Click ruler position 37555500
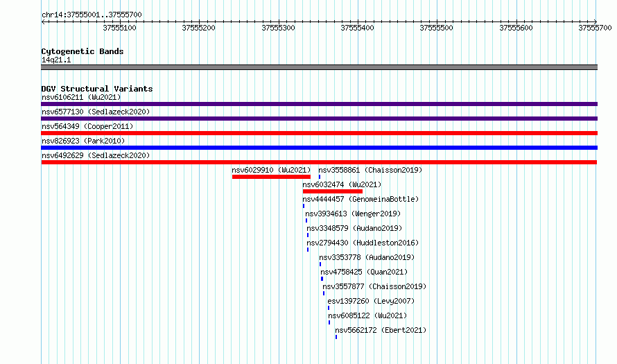 coord(436,28)
